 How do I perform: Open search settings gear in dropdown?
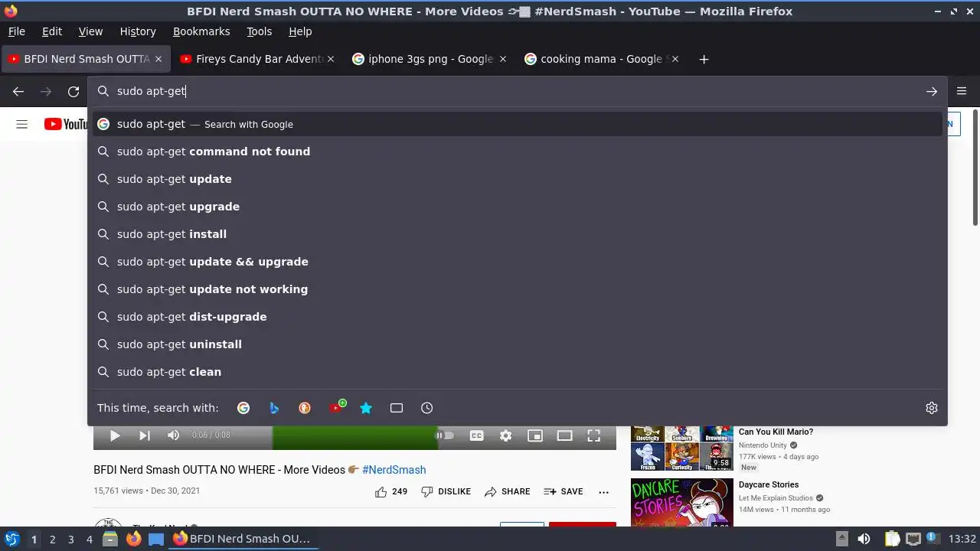[932, 408]
